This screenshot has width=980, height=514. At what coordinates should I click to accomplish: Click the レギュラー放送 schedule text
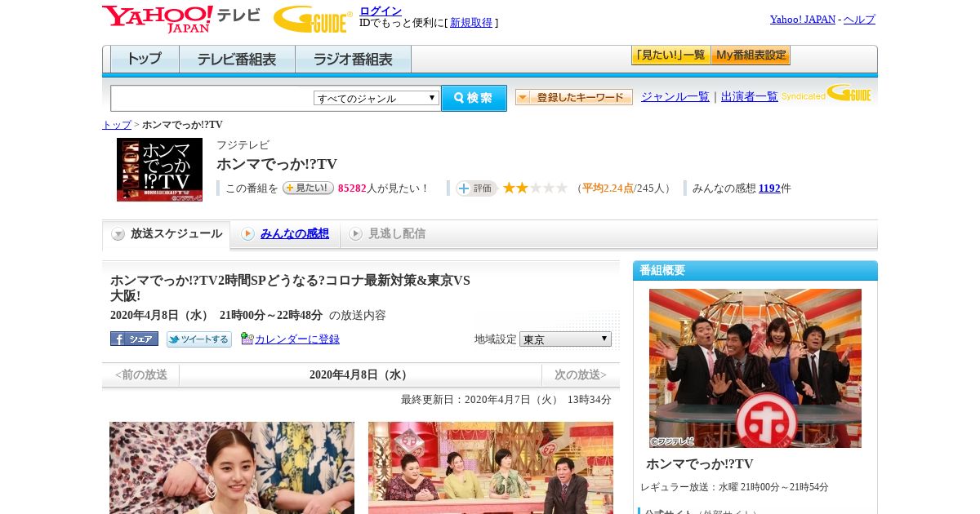[x=734, y=487]
